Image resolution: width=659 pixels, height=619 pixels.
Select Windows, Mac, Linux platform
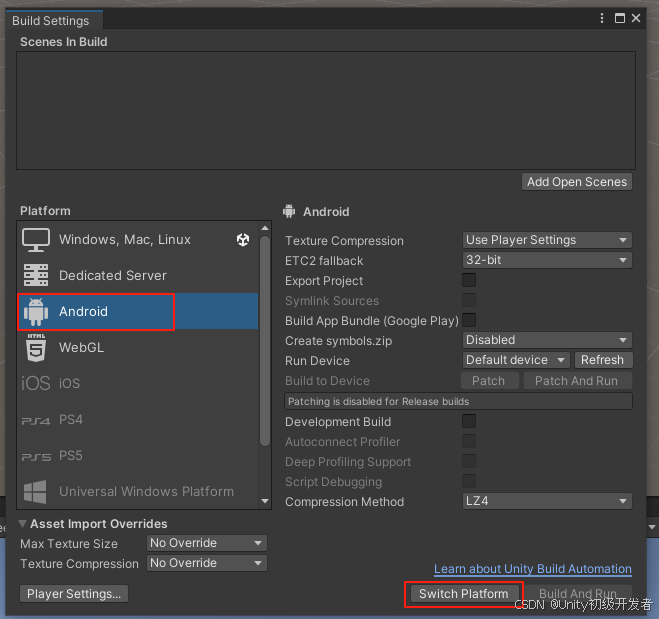[138, 240]
